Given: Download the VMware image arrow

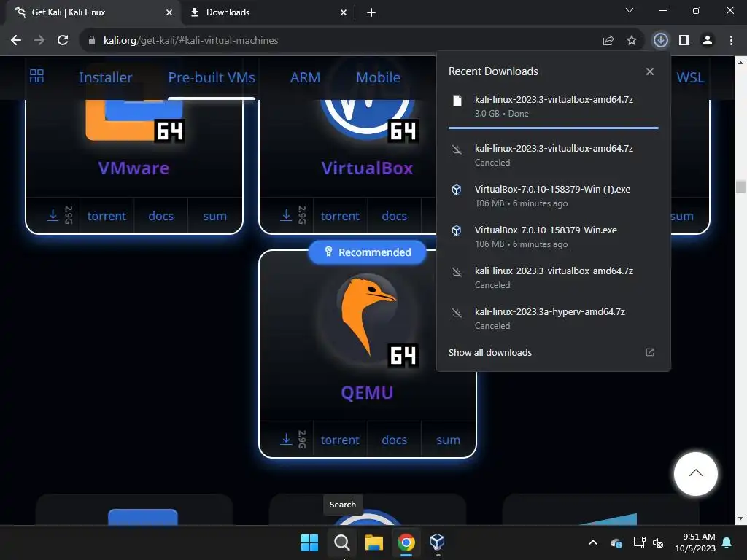Looking at the screenshot, I should [x=53, y=215].
